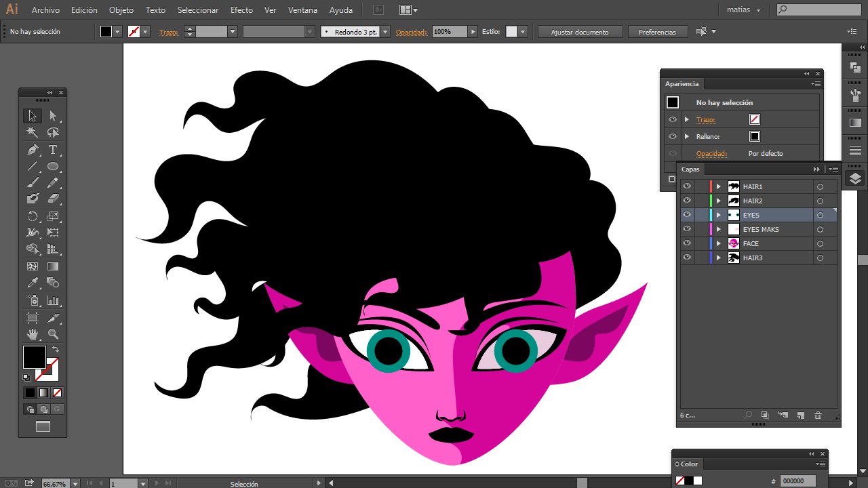Select the Ellipse tool
This screenshot has width=868, height=488.
coord(53,167)
